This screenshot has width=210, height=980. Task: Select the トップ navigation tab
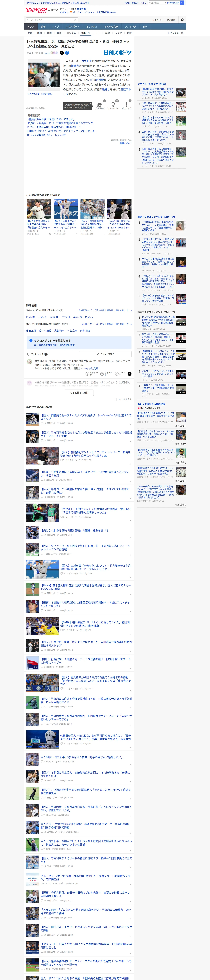point(31,27)
